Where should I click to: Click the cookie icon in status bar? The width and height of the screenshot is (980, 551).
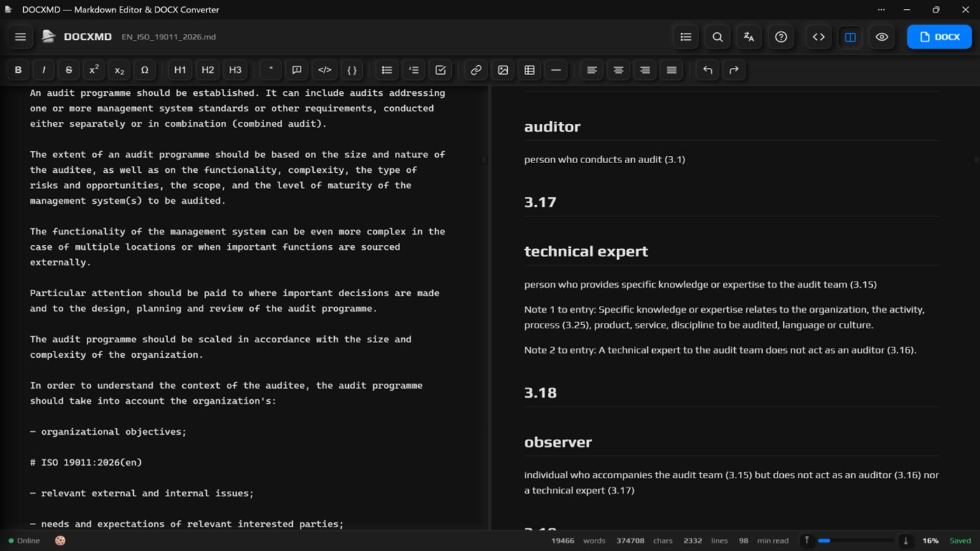tap(60, 540)
